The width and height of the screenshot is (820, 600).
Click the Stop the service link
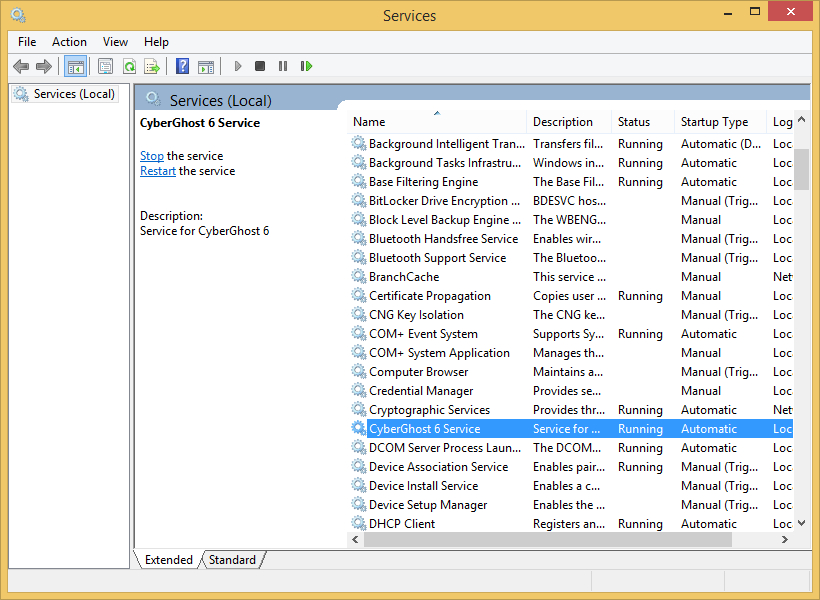pyautogui.click(x=152, y=156)
